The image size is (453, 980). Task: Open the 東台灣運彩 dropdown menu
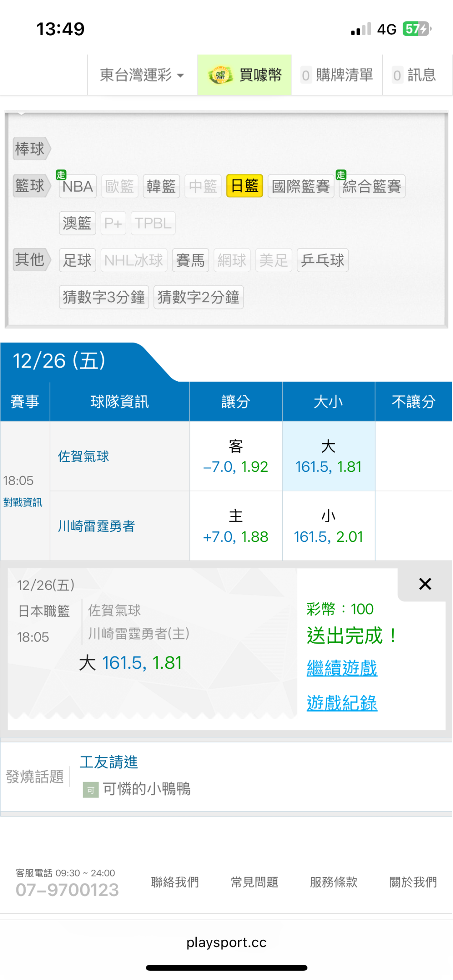point(142,75)
